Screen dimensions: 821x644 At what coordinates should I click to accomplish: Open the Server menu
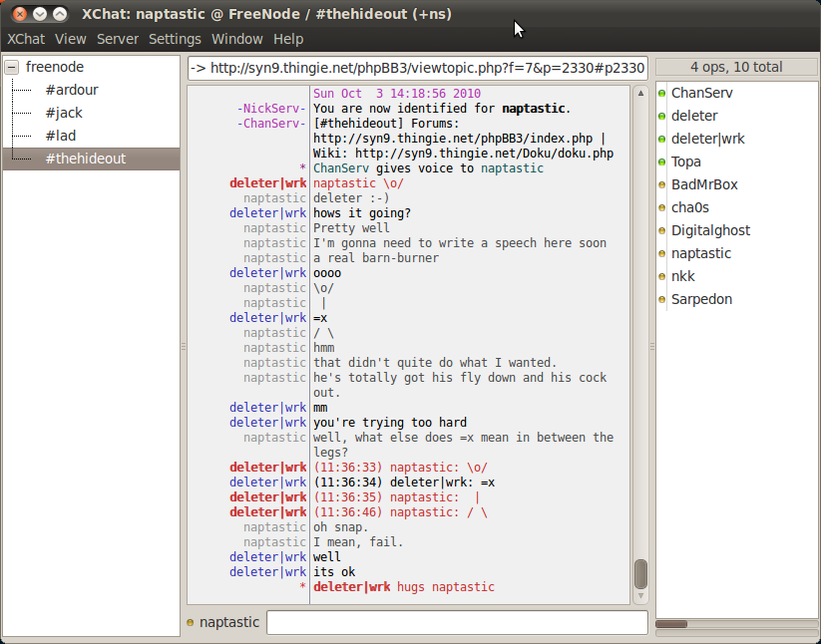118,39
